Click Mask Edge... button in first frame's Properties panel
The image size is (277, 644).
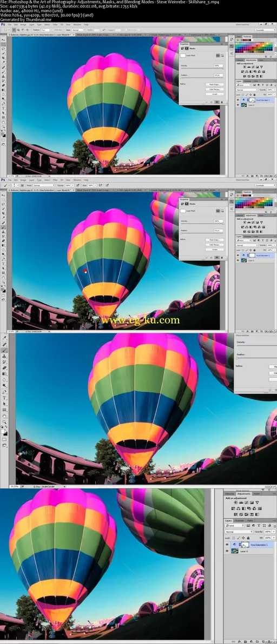215,85
